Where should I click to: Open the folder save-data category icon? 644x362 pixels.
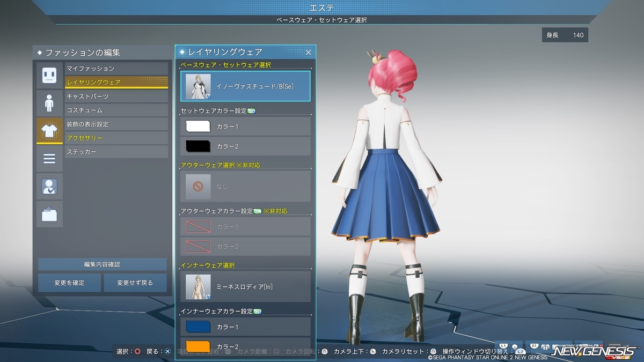coord(49,215)
